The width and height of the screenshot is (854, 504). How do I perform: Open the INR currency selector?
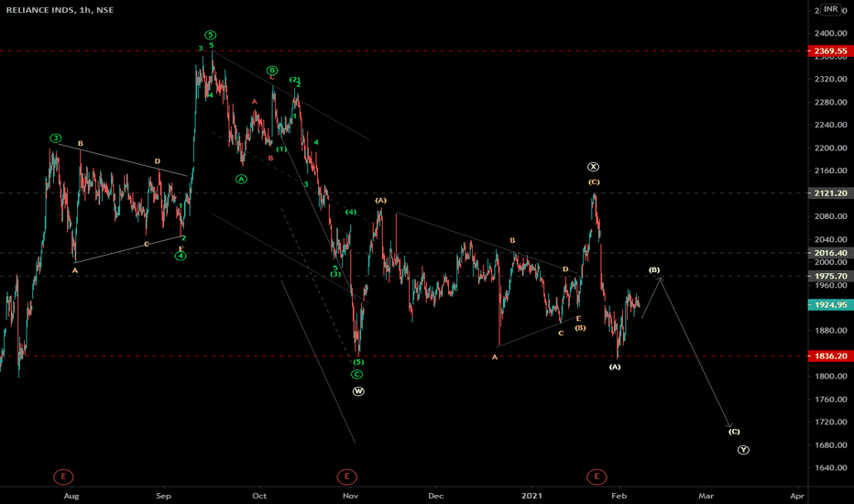[x=830, y=9]
